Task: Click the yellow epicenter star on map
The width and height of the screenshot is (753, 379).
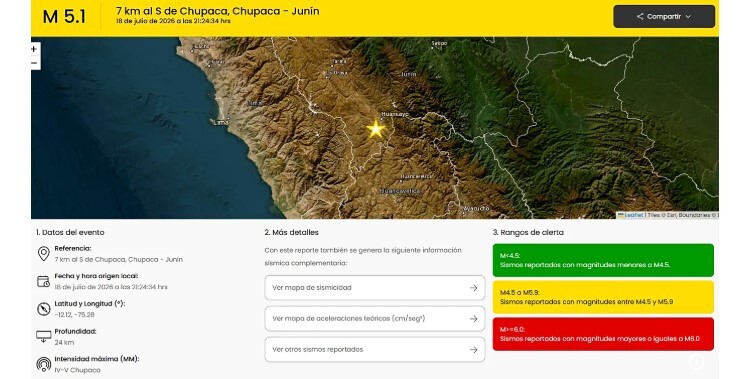Action: [x=376, y=129]
